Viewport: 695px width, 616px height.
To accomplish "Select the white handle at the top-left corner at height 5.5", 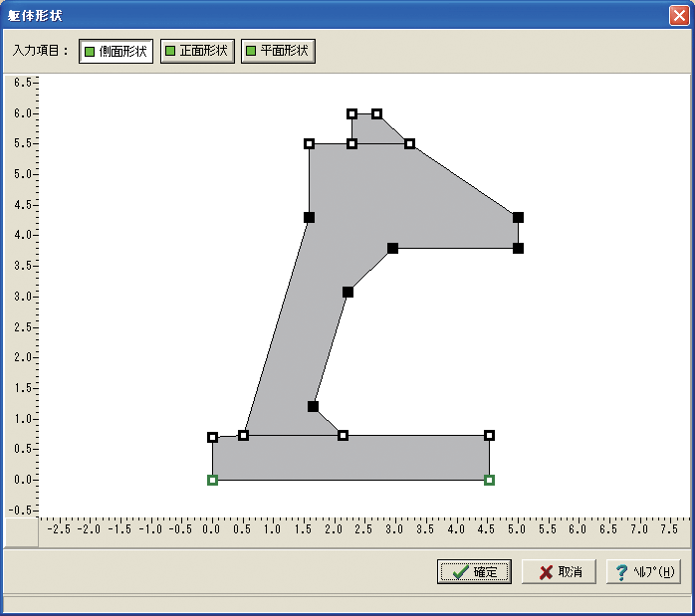I will tap(310, 143).
